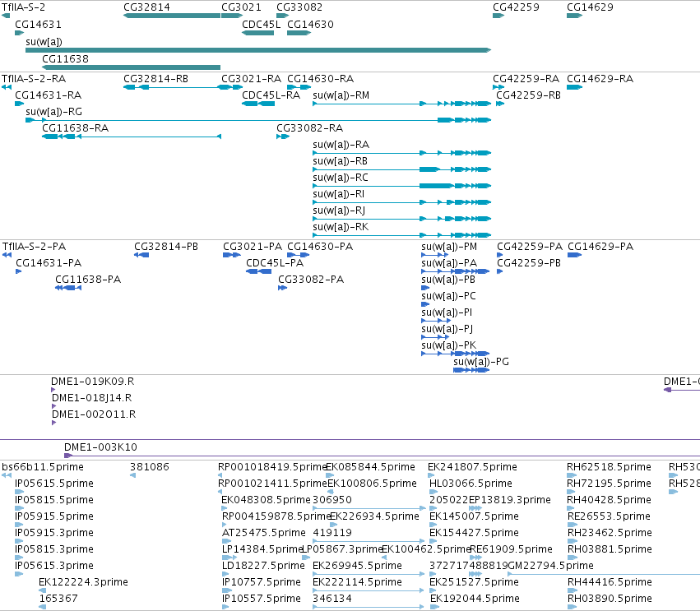Select transcript CDC45L-RA
700x611 pixels.
click(258, 104)
